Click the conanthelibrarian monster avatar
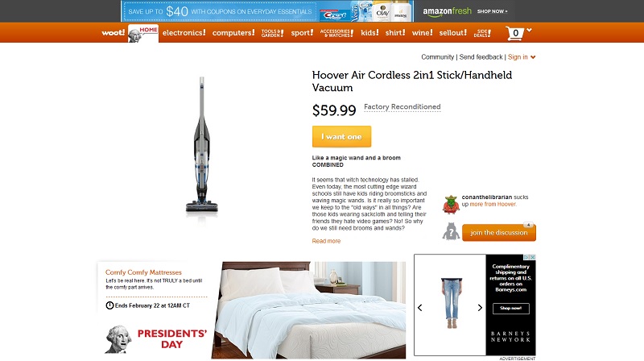644x361 pixels. tap(451, 205)
